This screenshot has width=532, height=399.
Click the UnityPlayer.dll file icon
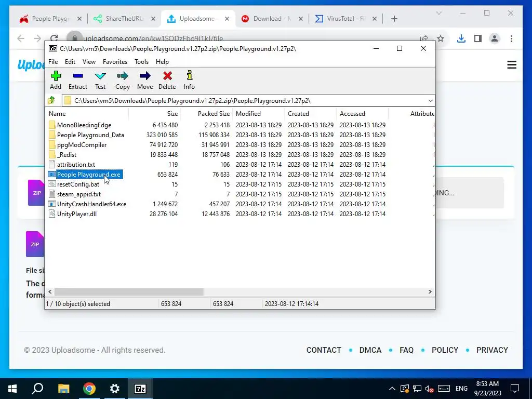click(52, 214)
